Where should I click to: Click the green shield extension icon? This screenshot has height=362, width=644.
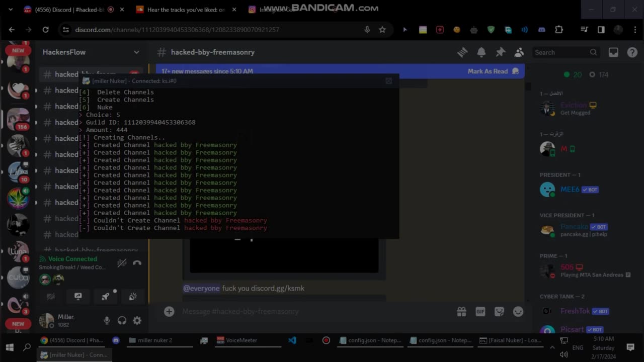point(491,30)
